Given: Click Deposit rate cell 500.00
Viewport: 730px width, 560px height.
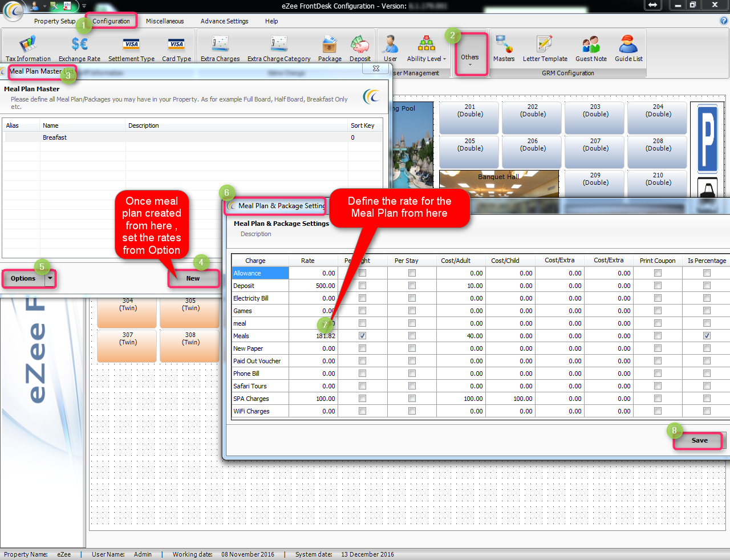Looking at the screenshot, I should 313,286.
